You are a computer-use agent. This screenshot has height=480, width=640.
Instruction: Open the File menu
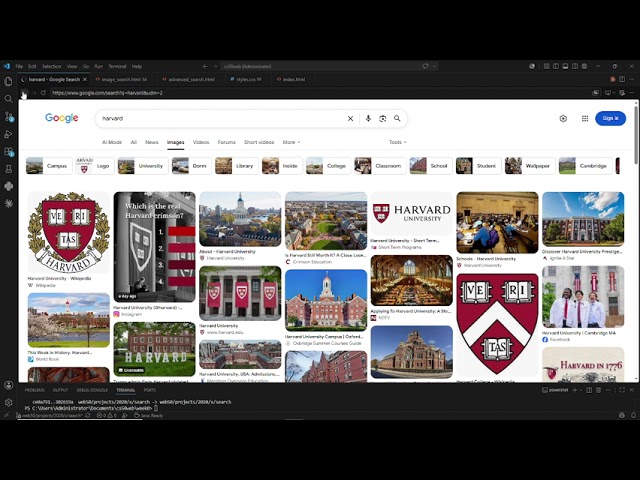(19, 66)
